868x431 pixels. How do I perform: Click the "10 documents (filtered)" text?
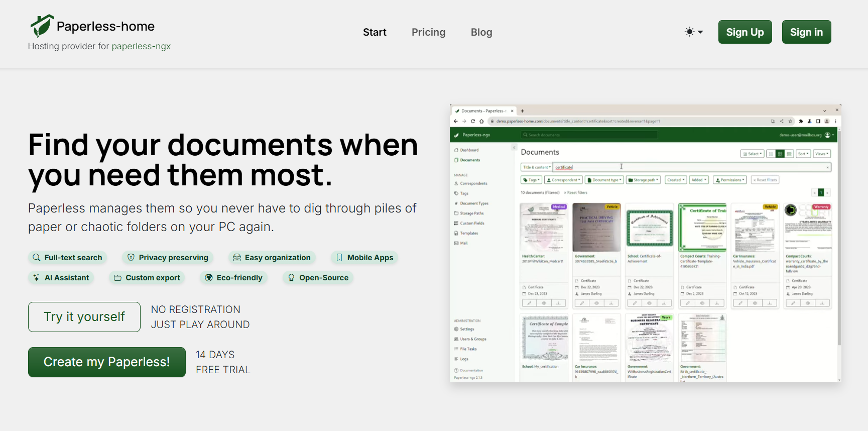pos(540,192)
